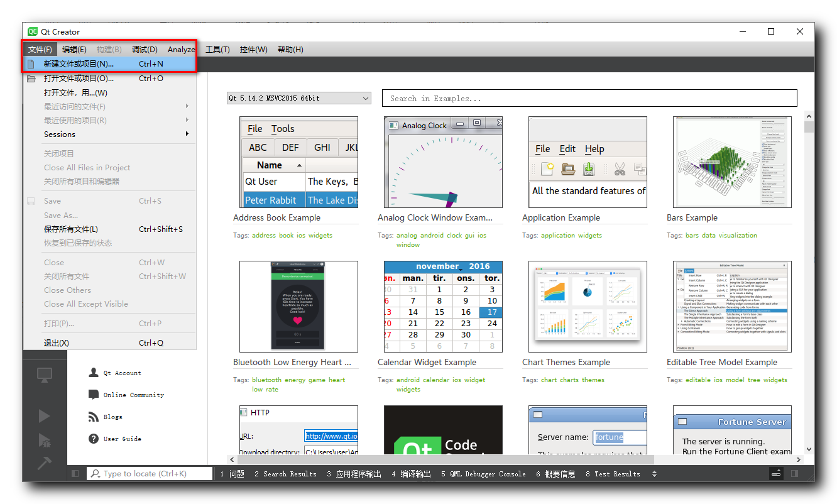Open the 调试(D) menu
Image resolution: width=837 pixels, height=504 pixels.
pos(145,50)
